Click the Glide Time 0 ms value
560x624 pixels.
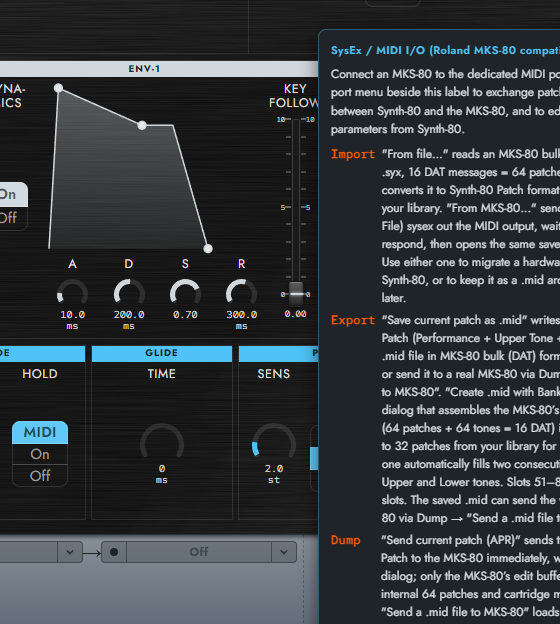162,474
